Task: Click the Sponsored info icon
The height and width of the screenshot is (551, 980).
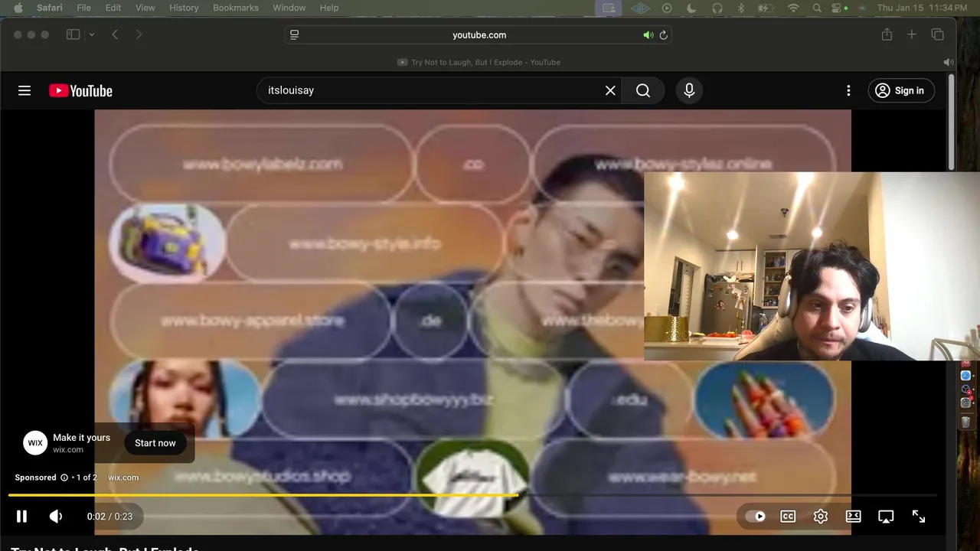Action: [x=64, y=478]
